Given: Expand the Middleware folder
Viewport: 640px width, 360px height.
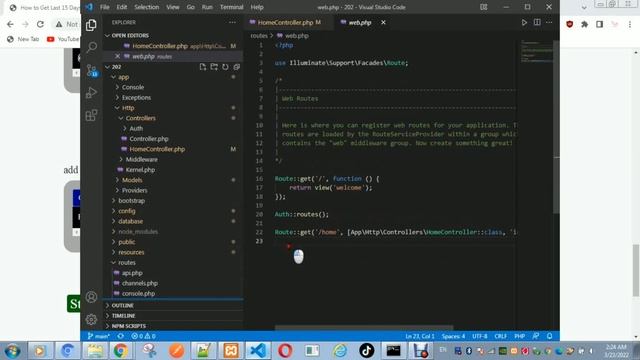Looking at the screenshot, I should point(141,160).
